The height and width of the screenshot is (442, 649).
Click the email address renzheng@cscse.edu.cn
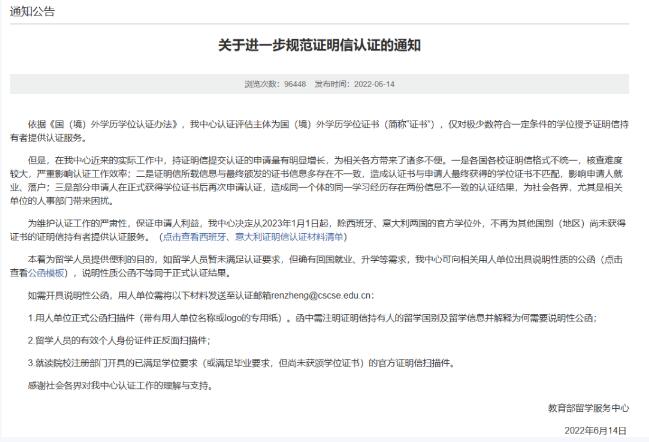click(321, 295)
